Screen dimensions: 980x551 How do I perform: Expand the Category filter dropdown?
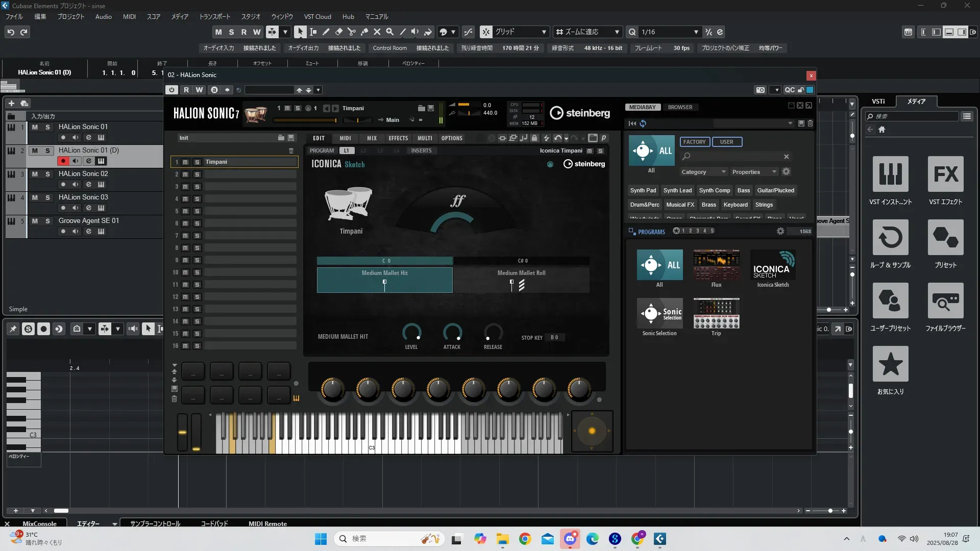[x=703, y=172]
